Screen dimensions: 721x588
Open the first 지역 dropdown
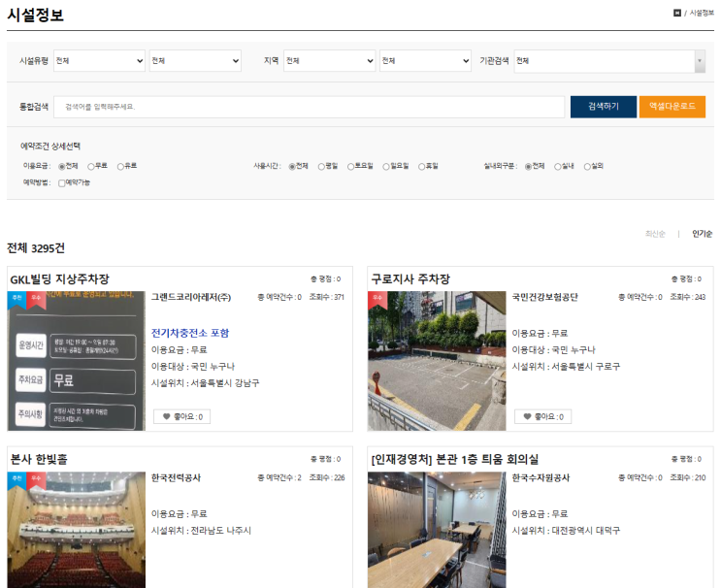pos(329,61)
